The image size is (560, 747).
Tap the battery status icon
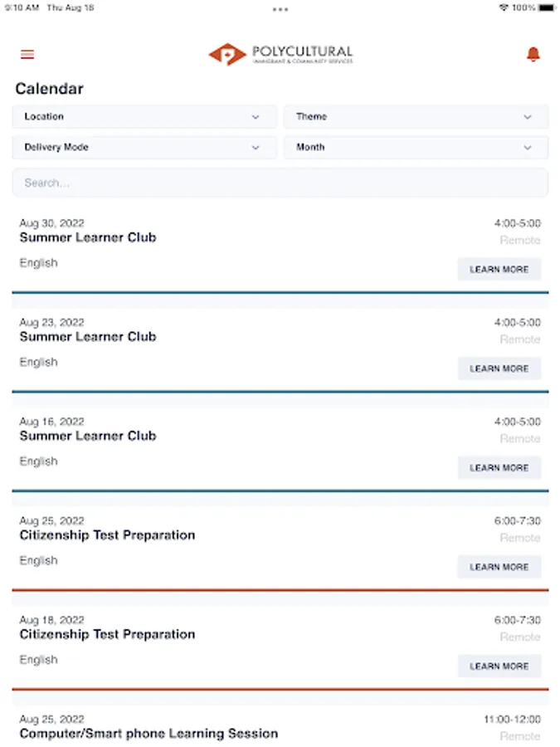click(x=547, y=7)
